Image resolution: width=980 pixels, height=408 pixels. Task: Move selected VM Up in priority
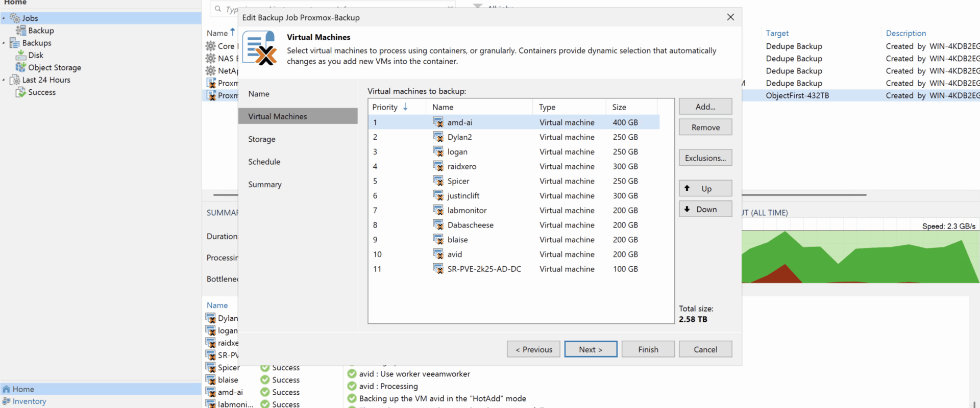pos(705,189)
